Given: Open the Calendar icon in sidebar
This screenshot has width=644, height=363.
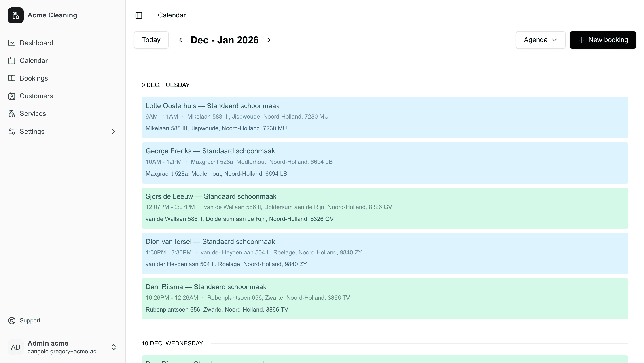Looking at the screenshot, I should point(12,60).
